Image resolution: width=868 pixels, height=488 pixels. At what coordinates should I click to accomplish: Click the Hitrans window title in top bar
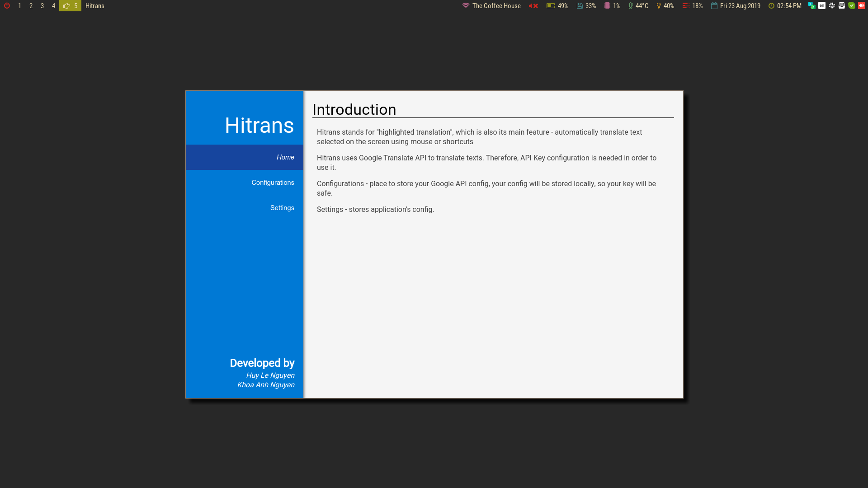pyautogui.click(x=95, y=6)
